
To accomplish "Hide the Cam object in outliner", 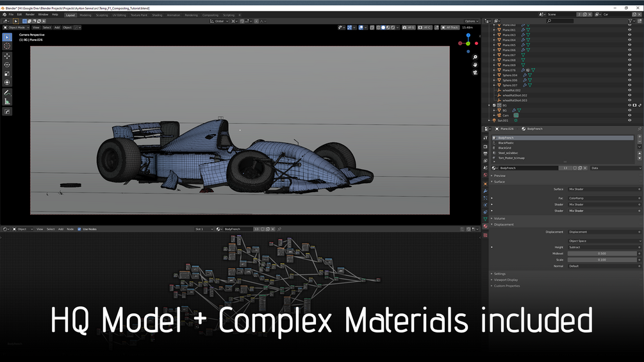I will pos(630,115).
